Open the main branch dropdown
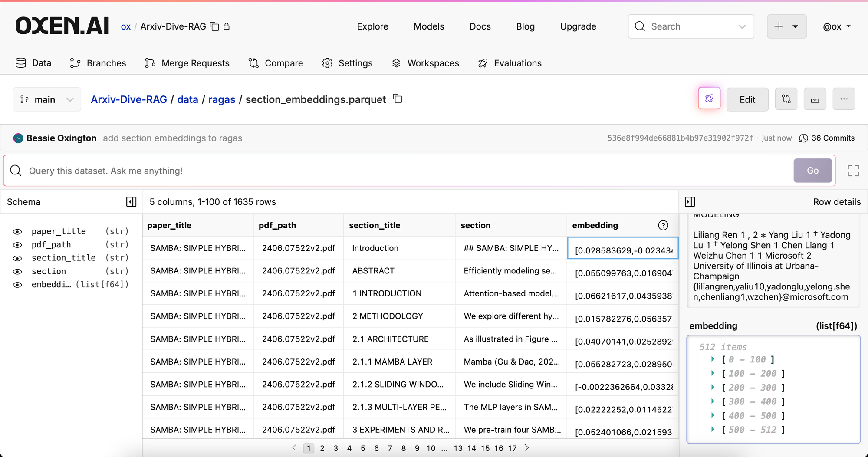This screenshot has height=457, width=868. coord(47,99)
